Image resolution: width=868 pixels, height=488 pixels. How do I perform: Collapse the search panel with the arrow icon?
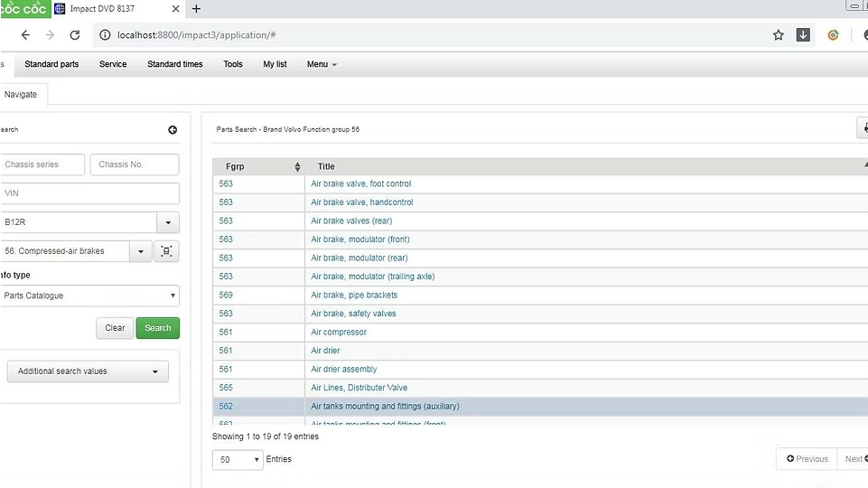173,130
